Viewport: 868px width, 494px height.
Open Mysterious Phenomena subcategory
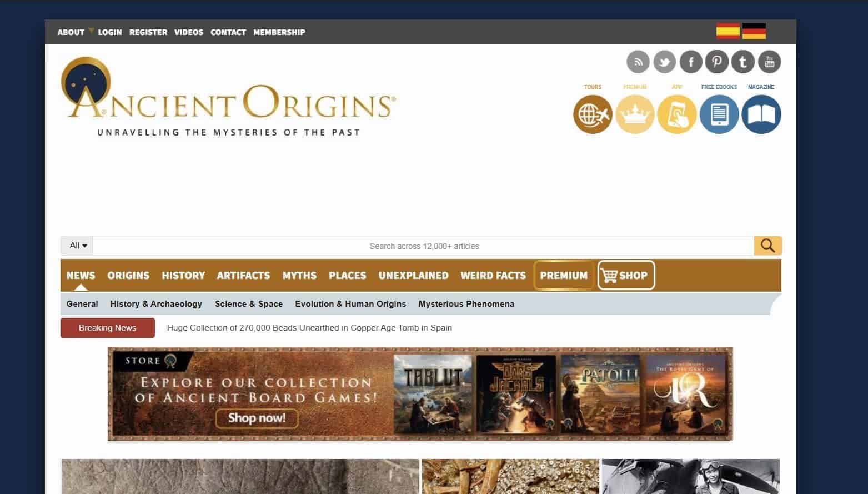click(x=466, y=304)
